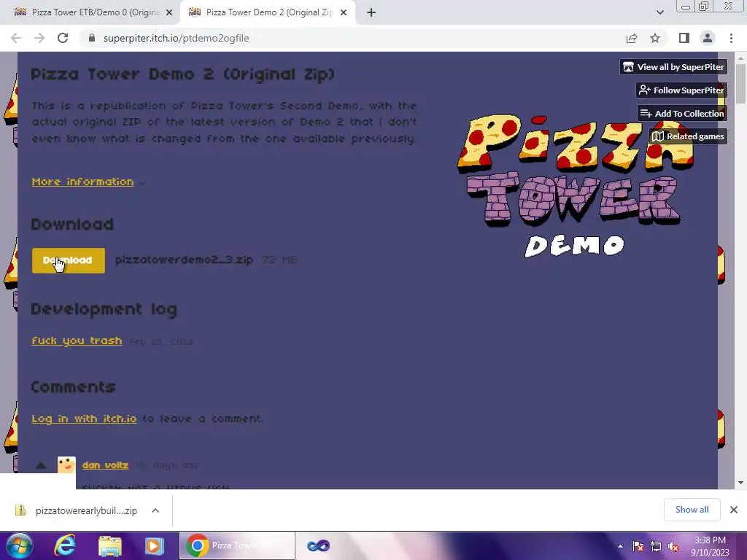The height and width of the screenshot is (560, 747).
Task: Follow SuperPiter on itch.io
Action: (x=681, y=90)
